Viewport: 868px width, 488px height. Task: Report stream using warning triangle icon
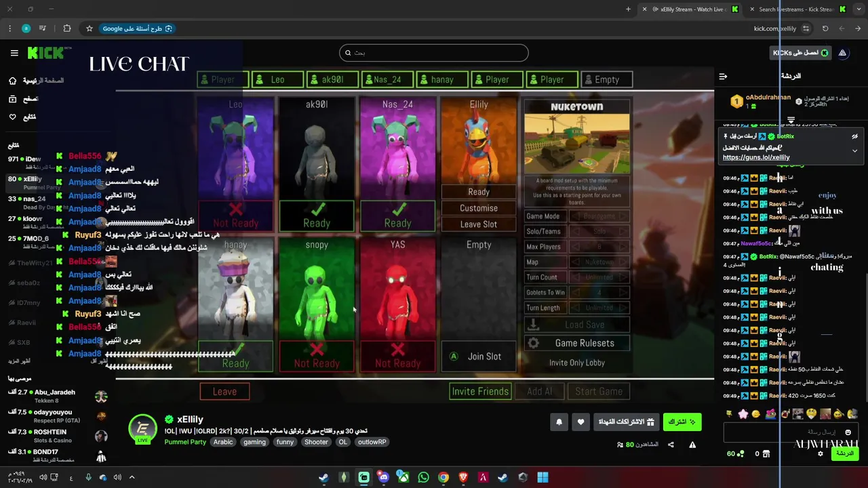tap(692, 445)
